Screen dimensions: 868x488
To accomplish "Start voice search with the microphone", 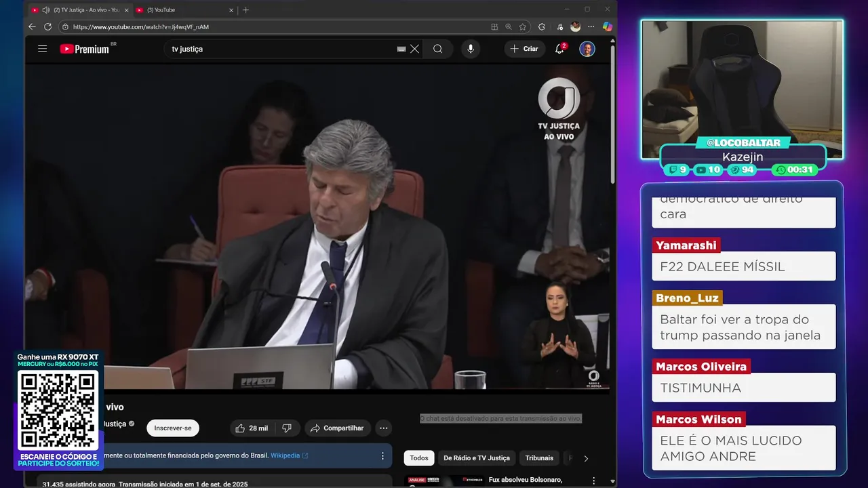I will pos(471,49).
